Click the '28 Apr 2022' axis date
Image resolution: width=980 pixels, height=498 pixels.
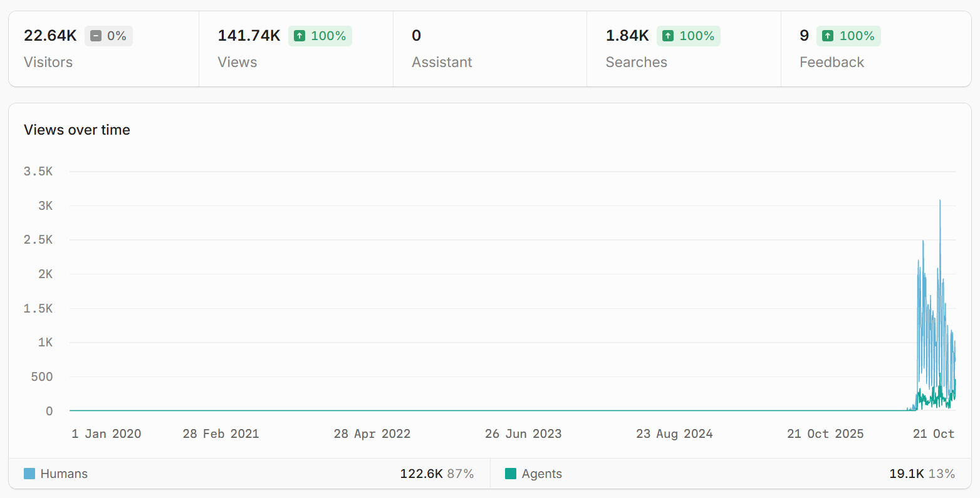tap(372, 433)
